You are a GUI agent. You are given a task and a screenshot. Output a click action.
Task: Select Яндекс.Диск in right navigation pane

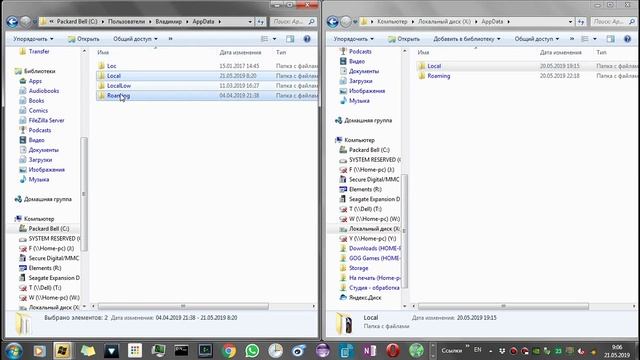pos(365,298)
